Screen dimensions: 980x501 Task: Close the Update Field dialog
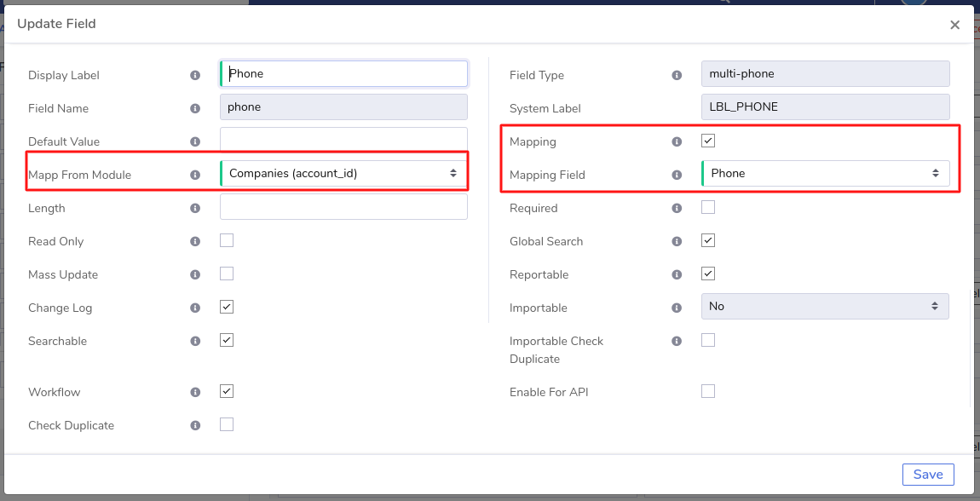[955, 25]
